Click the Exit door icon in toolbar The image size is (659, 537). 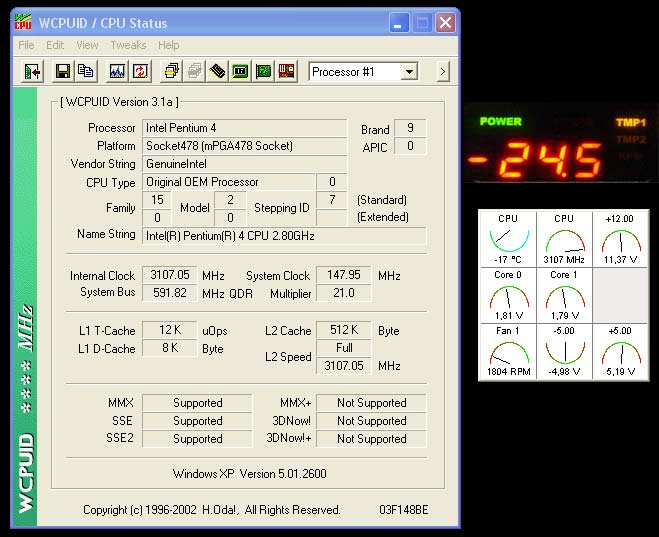coord(32,72)
